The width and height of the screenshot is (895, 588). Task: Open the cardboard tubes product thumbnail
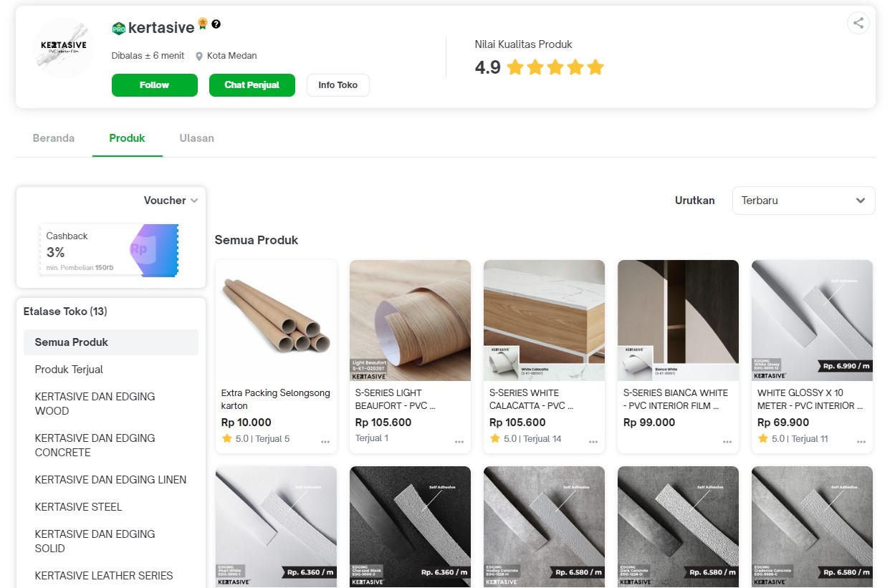click(276, 320)
